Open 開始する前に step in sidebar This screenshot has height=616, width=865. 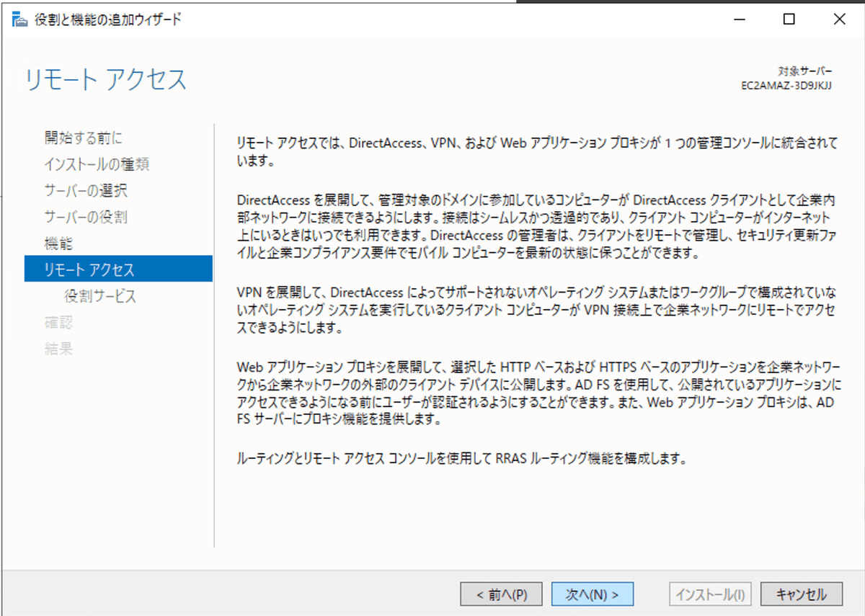(83, 138)
